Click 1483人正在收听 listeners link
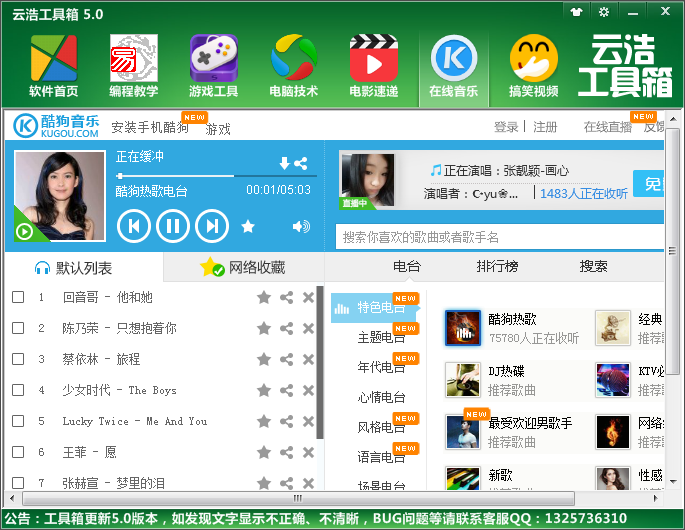 [584, 194]
